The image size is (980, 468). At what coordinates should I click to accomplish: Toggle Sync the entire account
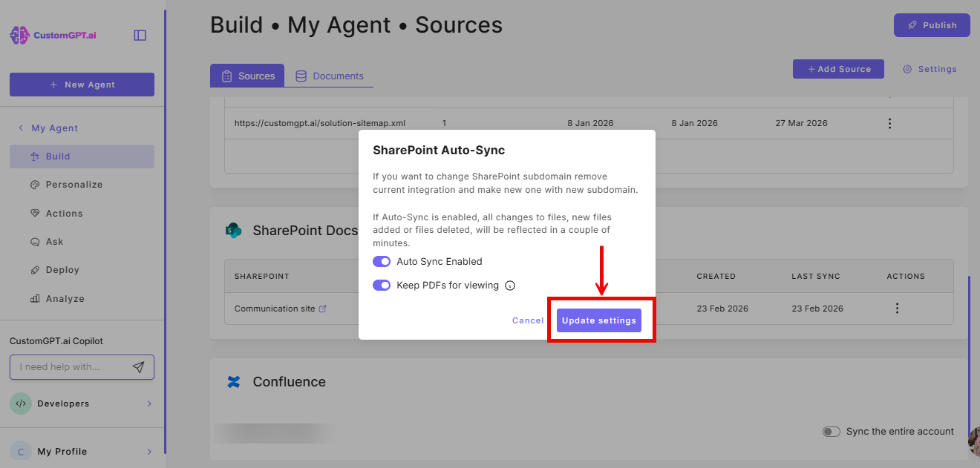click(832, 432)
